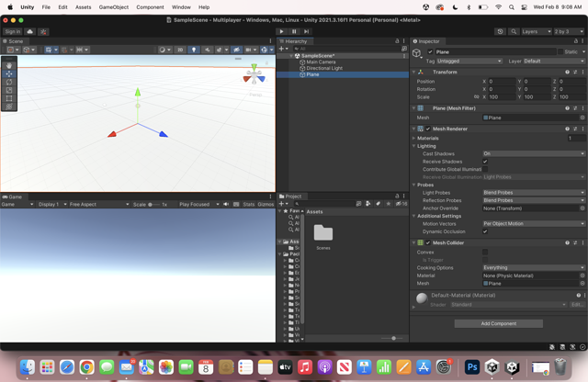588x382 pixels.
Task: Open the Component menu
Action: click(x=150, y=7)
